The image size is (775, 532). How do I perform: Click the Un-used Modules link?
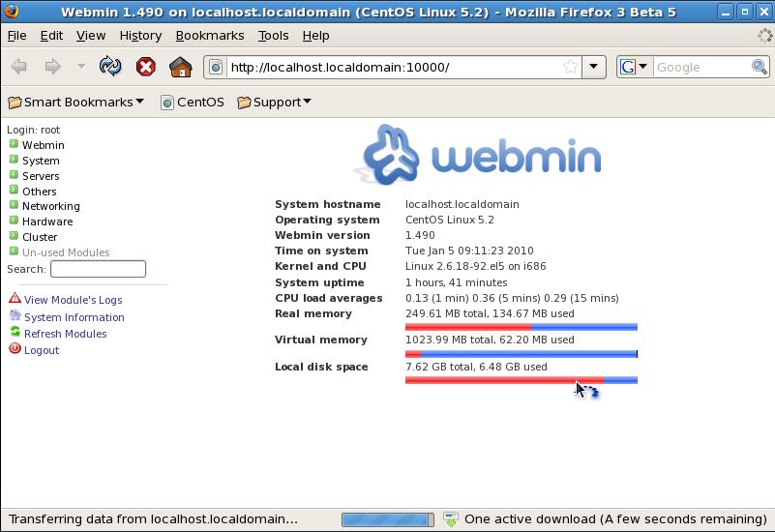pos(66,252)
